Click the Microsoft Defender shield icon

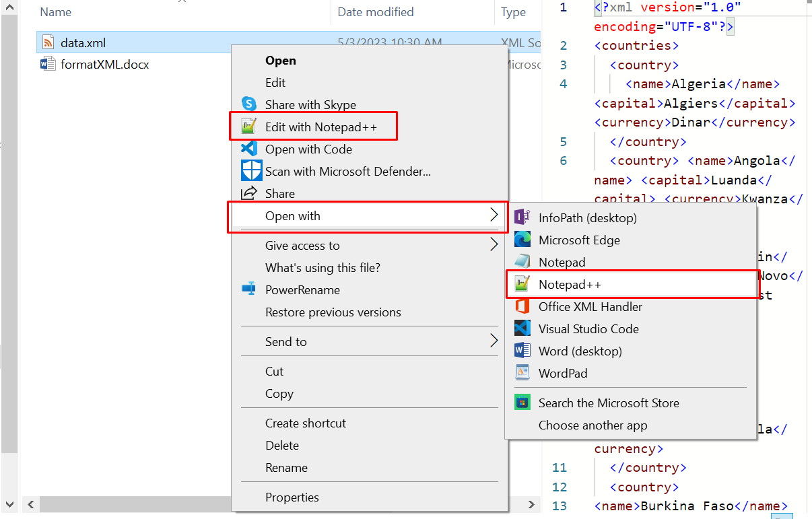251,171
